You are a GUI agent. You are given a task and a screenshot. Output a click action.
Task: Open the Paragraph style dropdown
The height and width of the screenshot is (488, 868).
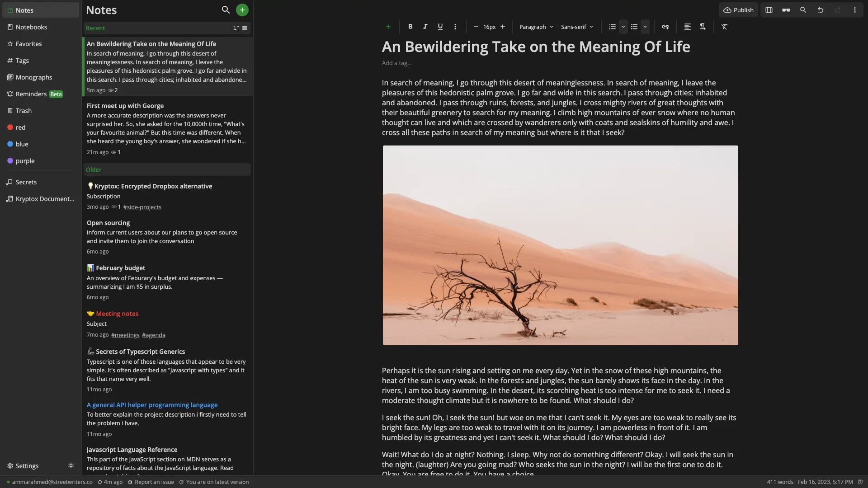[x=536, y=27]
